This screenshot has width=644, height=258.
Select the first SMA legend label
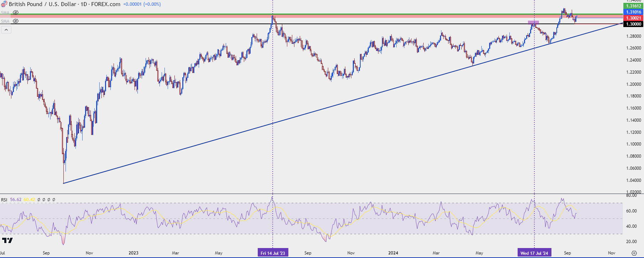(x=5, y=12)
